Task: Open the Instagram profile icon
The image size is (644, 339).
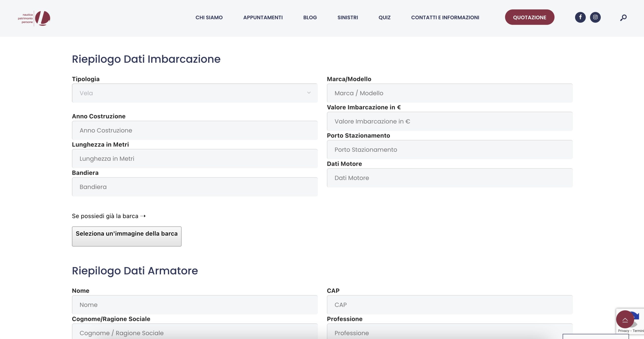Action: coord(595,17)
